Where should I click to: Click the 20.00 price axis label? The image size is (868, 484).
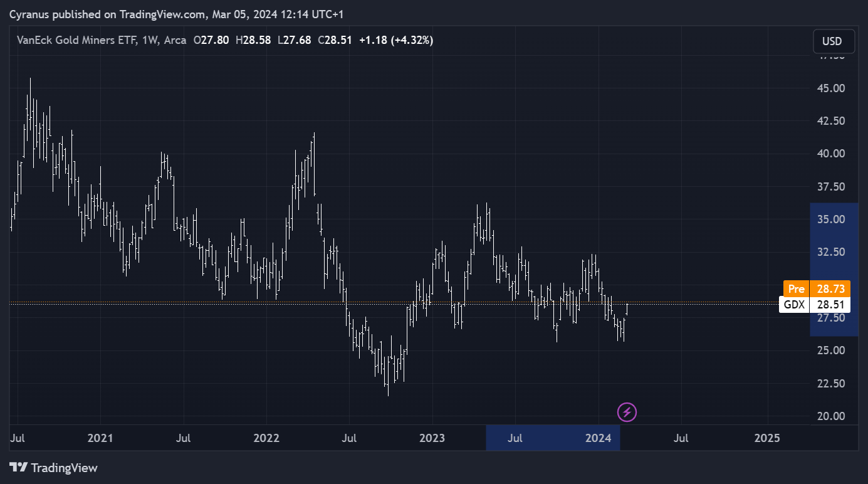(x=832, y=416)
